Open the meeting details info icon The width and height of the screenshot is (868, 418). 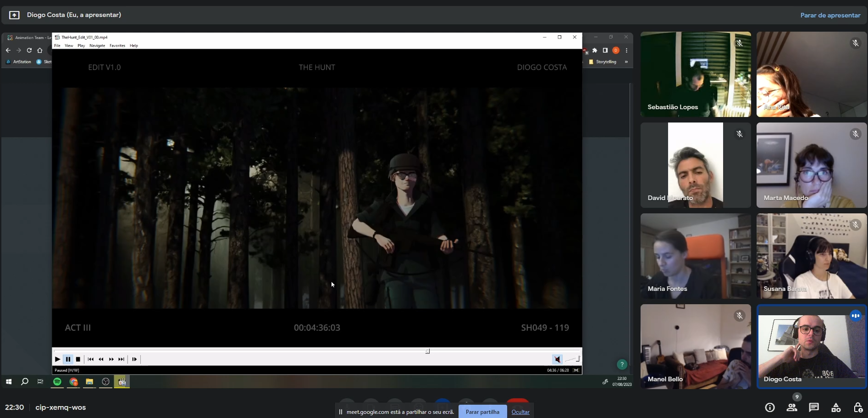(770, 407)
